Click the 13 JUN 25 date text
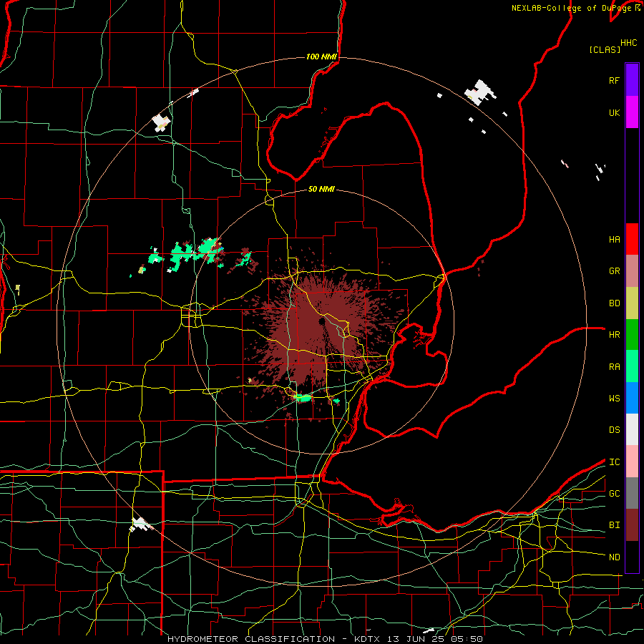This screenshot has height=644, width=644. pos(416,639)
